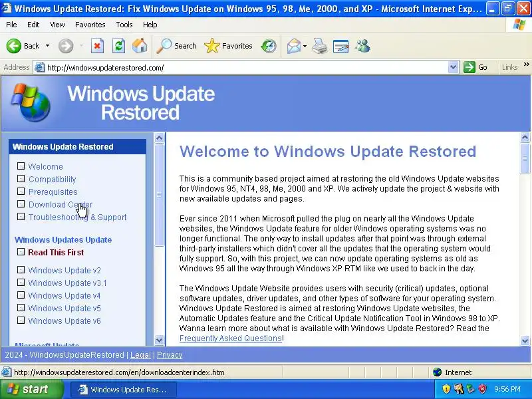The image size is (532, 399).
Task: Open the Favorites menu
Action: [90, 25]
